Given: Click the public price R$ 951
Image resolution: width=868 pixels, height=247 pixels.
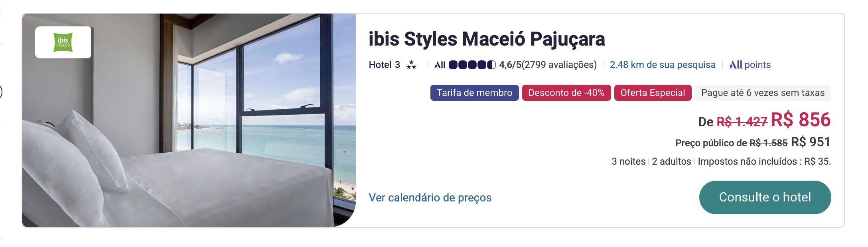Looking at the screenshot, I should click(811, 142).
